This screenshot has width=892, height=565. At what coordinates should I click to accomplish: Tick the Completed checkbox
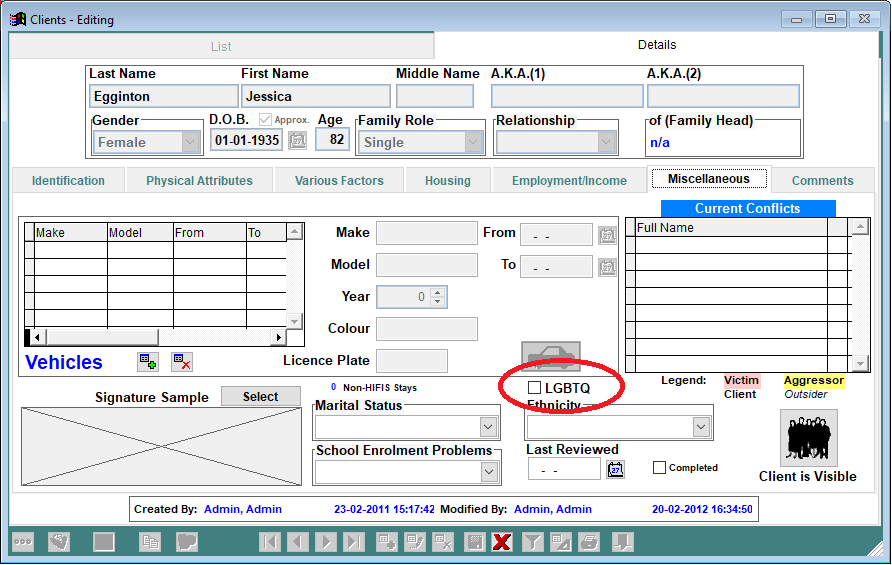click(x=659, y=467)
